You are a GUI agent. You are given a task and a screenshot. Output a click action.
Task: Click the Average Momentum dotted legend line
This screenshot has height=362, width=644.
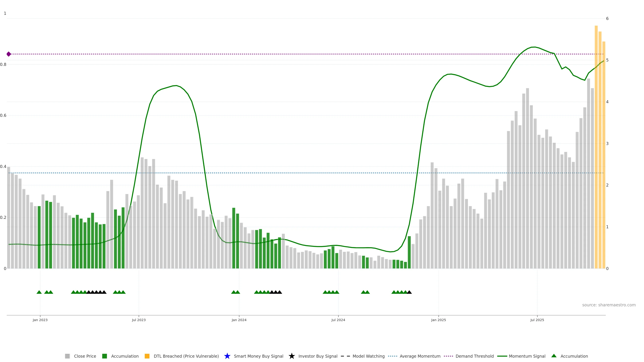(x=392, y=356)
